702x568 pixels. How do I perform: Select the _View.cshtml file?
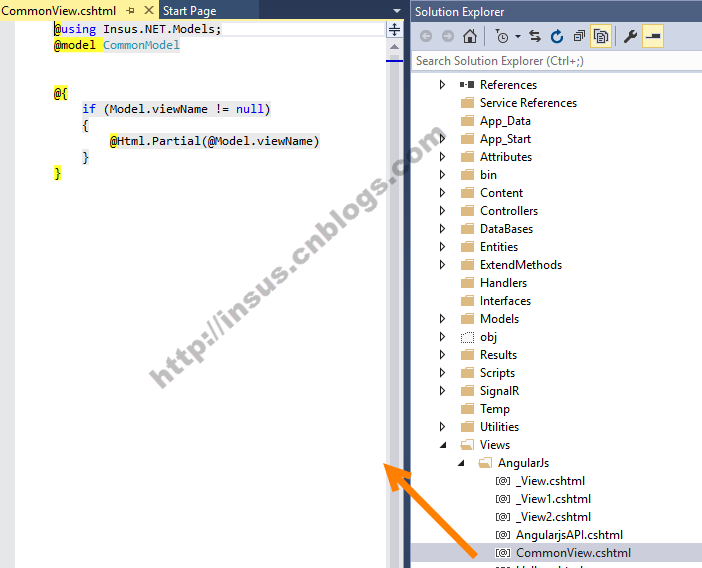tap(551, 481)
